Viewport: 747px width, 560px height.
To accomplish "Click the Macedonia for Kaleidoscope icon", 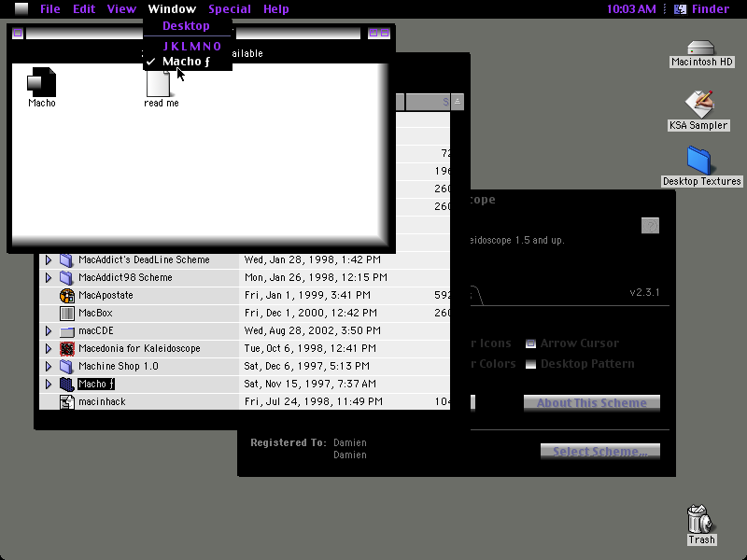I will [x=66, y=348].
